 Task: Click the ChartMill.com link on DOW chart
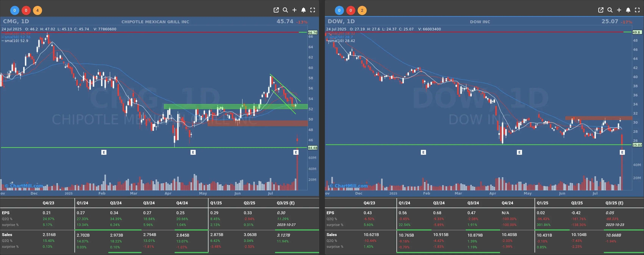click(x=349, y=186)
